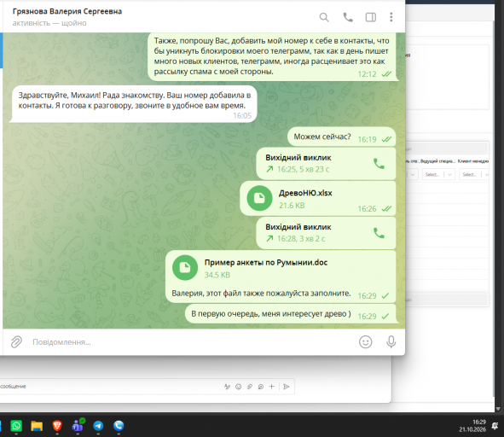Toggle the right sidebar panel icon

(x=371, y=17)
